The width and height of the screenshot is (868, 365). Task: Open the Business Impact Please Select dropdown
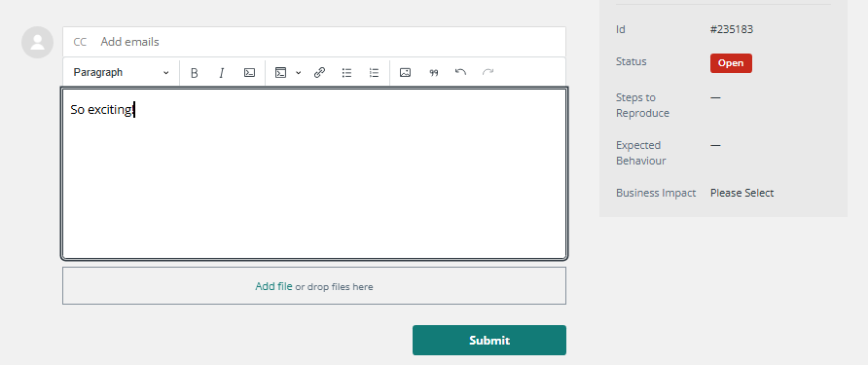point(741,193)
